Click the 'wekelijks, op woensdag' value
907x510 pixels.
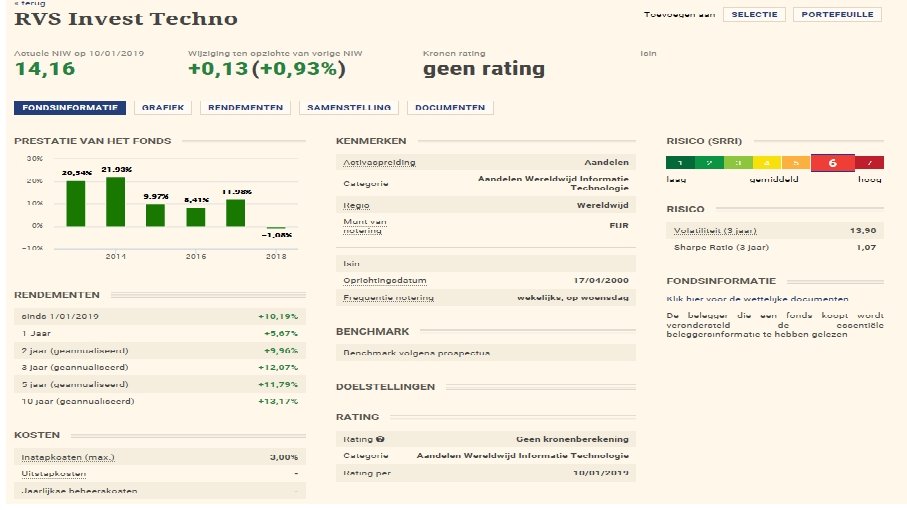point(573,298)
